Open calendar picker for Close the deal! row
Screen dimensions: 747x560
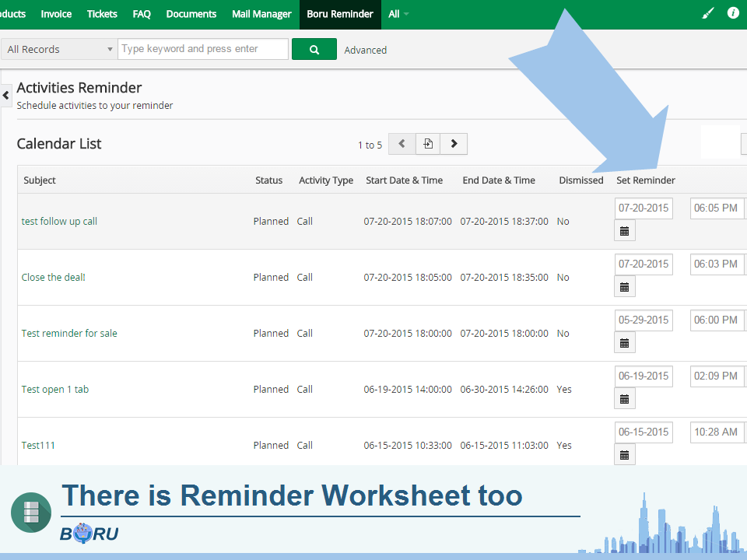(624, 287)
